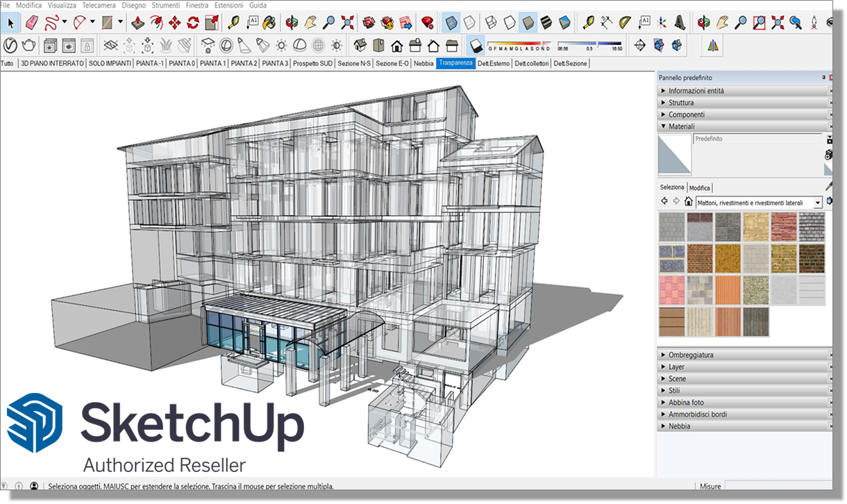Switch to the PIANTA 0 scene tab

click(182, 63)
